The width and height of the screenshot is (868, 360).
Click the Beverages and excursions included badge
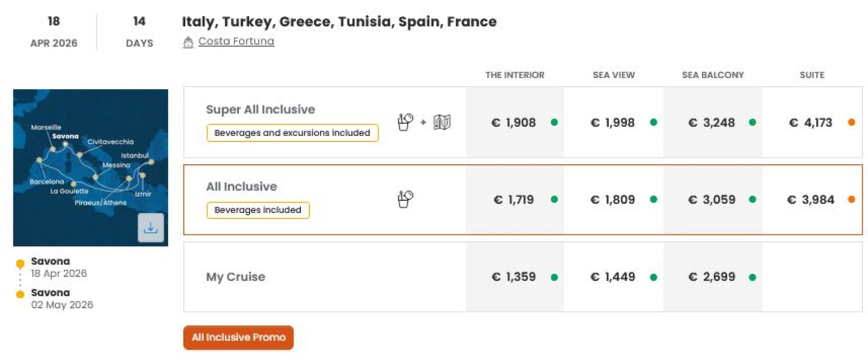click(x=292, y=133)
